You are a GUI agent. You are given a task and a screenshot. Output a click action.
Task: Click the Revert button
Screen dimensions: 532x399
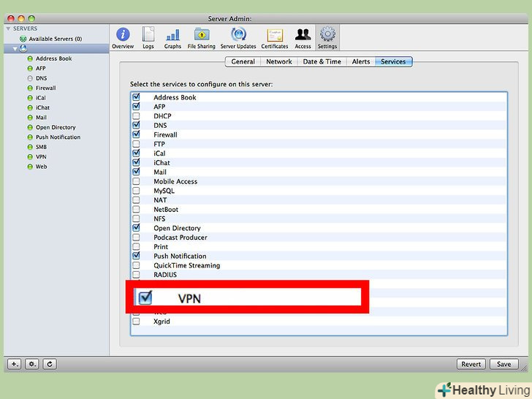(471, 364)
